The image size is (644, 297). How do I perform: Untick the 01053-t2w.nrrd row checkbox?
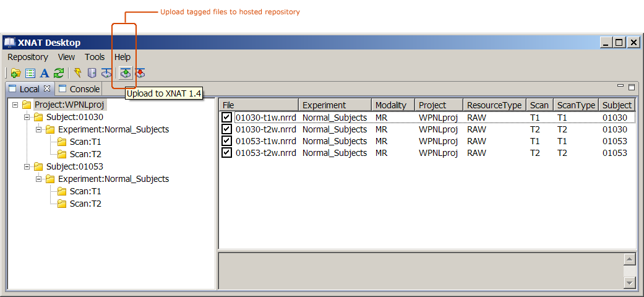click(227, 153)
